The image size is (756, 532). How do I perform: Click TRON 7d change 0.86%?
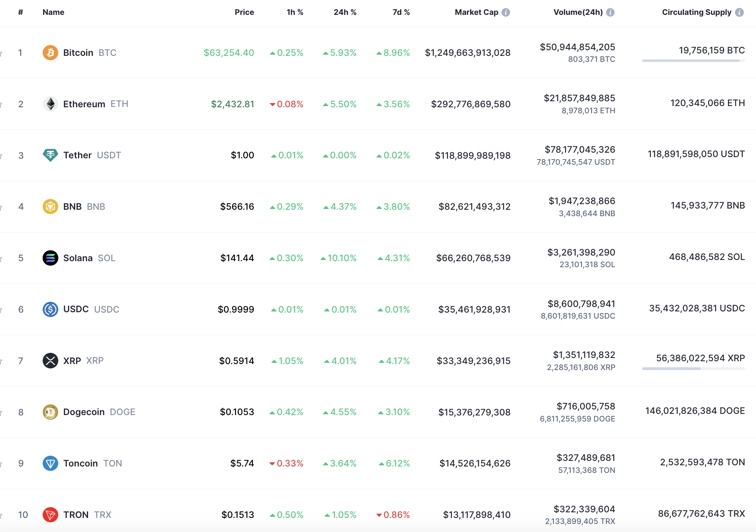tap(393, 515)
